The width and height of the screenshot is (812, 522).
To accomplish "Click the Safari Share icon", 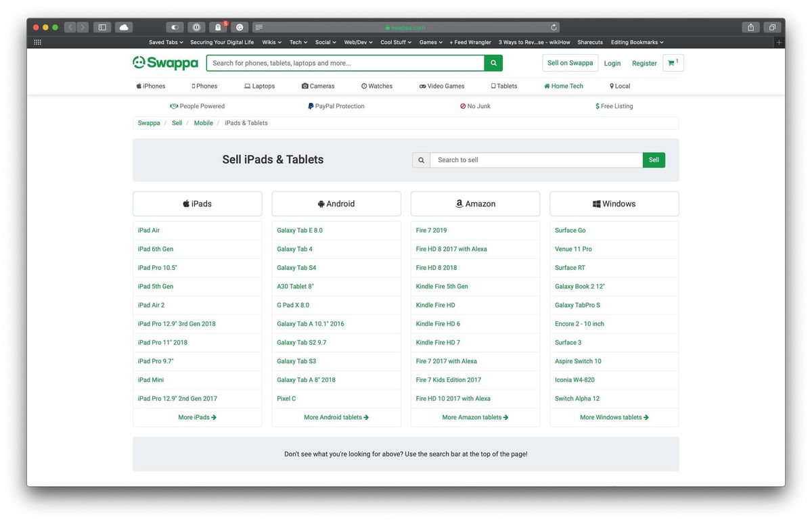I will click(x=750, y=27).
